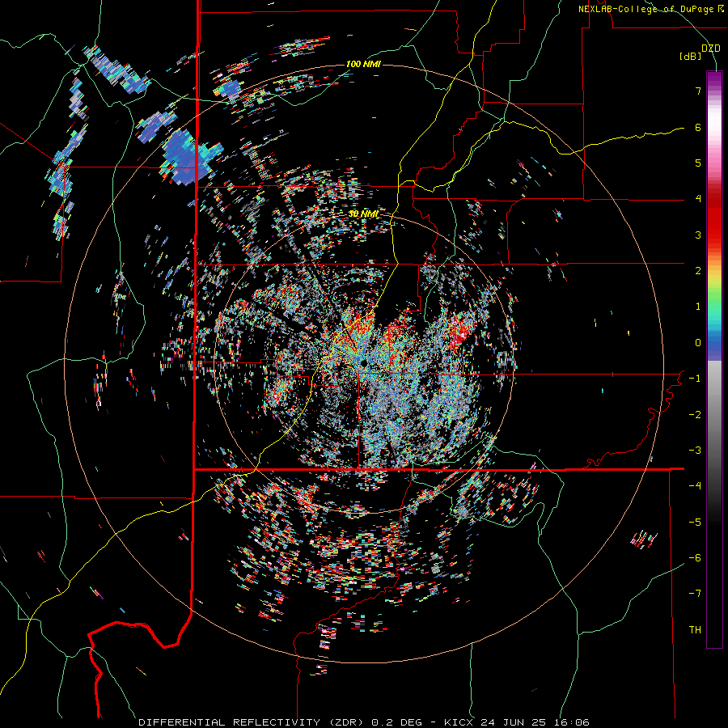Click the 2 value on the color scale

click(698, 271)
